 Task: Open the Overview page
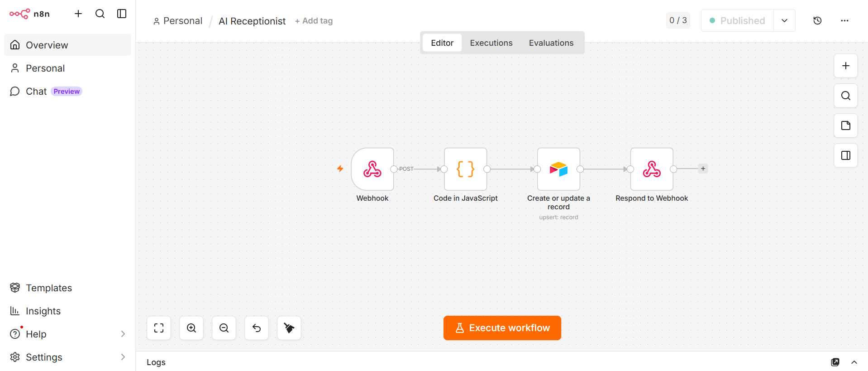coord(67,45)
